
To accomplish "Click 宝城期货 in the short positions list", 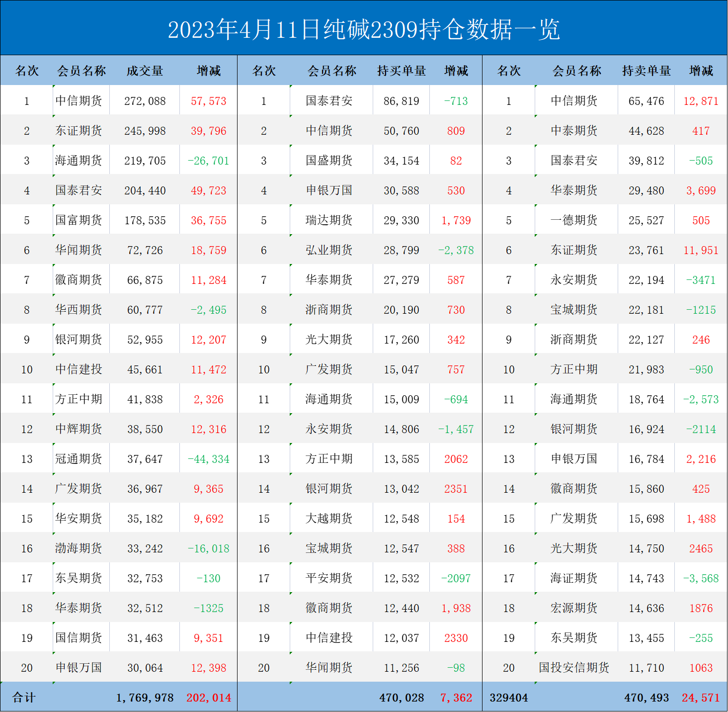I will (574, 310).
